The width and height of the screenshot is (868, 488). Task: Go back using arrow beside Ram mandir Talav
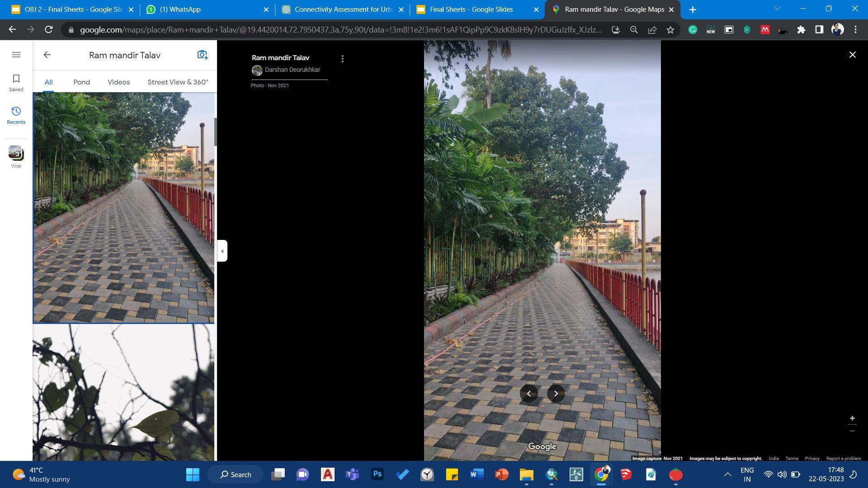(47, 55)
